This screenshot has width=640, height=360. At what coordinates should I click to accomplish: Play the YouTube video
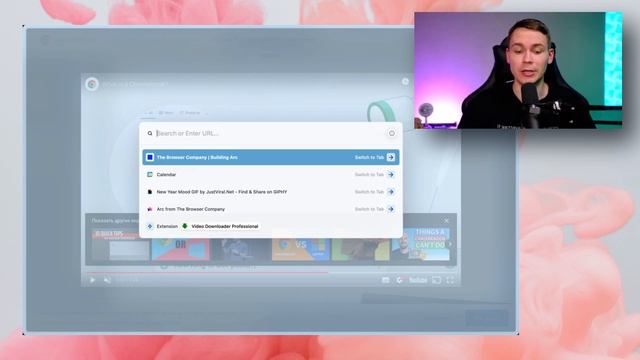tap(92, 280)
